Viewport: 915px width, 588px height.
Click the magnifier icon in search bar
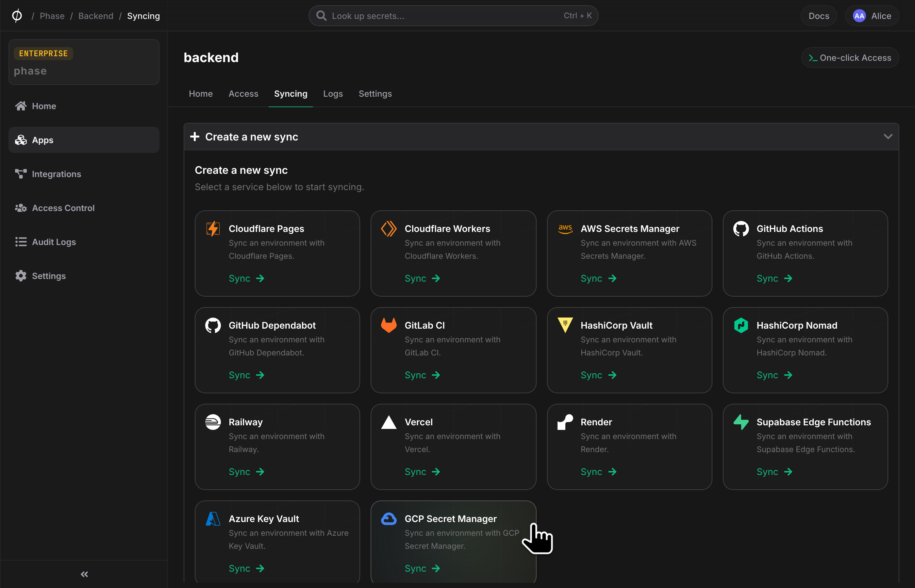point(322,16)
